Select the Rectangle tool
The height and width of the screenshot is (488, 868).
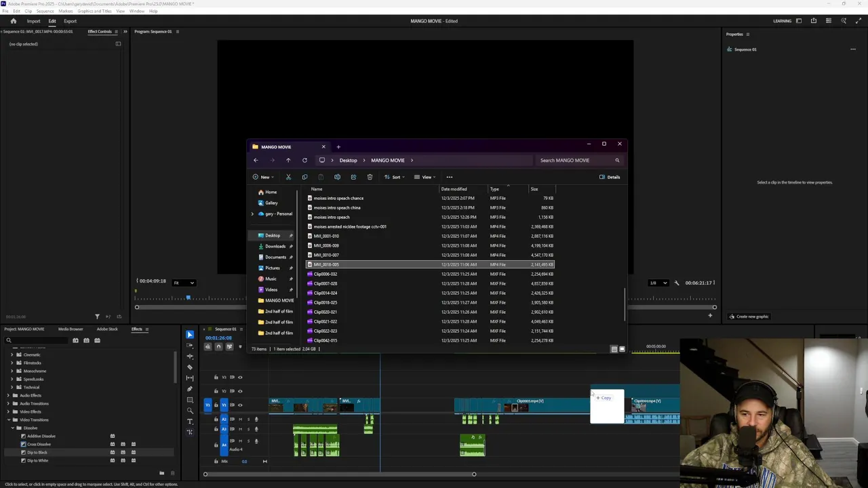click(190, 400)
